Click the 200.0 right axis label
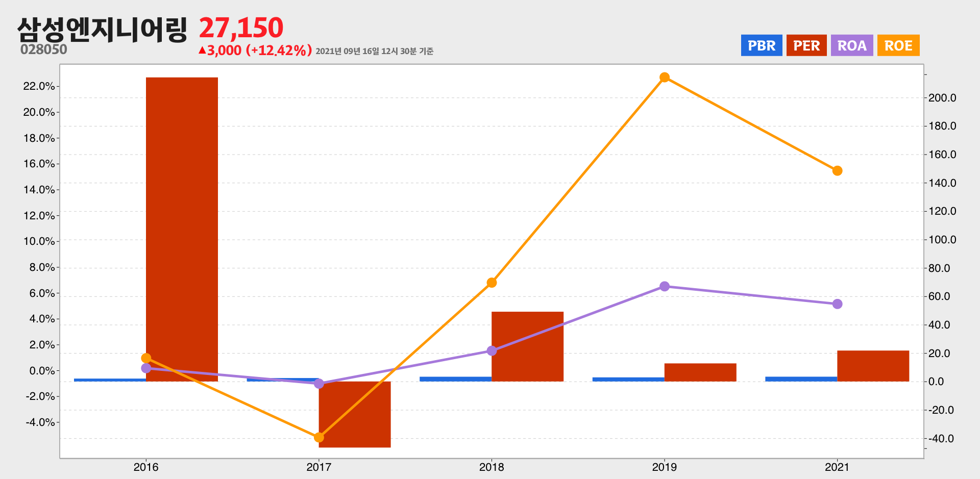 (942, 98)
